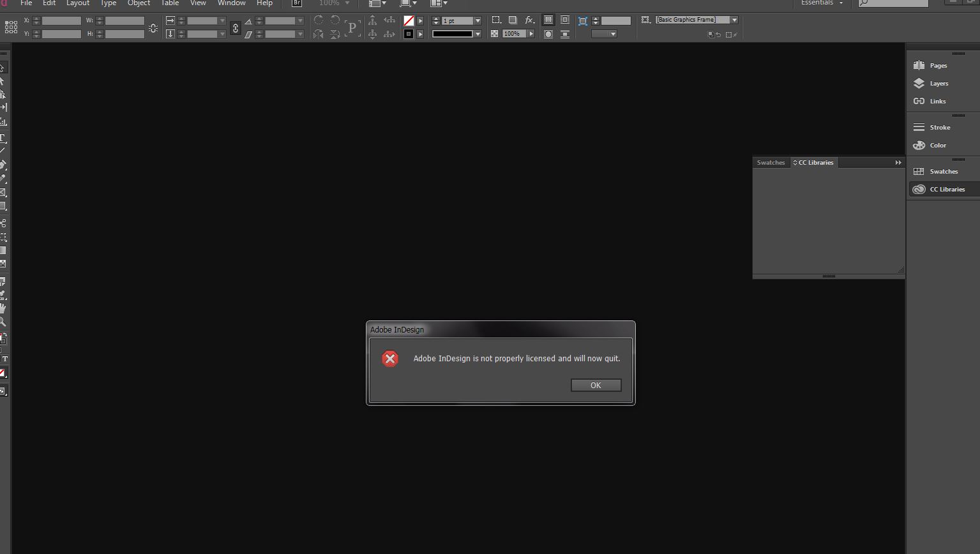This screenshot has height=554, width=980.
Task: Select the jump object text wrap icon
Action: (x=565, y=34)
